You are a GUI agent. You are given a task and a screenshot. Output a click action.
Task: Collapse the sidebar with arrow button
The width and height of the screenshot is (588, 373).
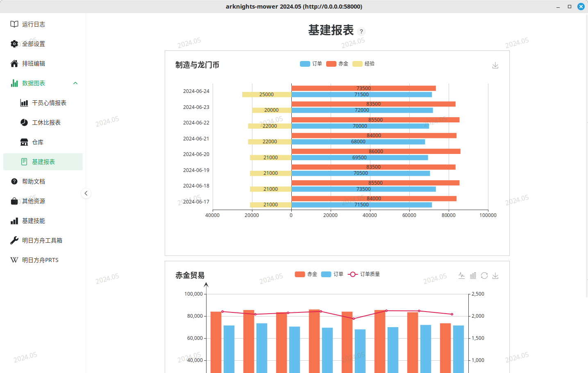(86, 193)
